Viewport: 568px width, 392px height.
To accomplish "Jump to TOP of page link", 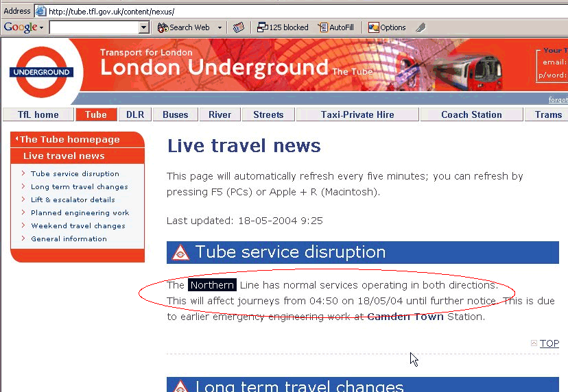I will 549,343.
